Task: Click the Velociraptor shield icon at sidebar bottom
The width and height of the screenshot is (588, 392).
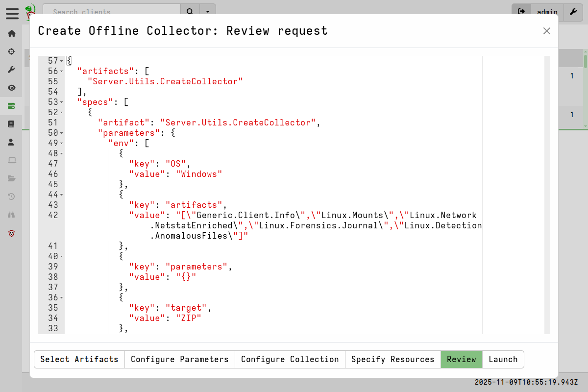Action: pyautogui.click(x=11, y=233)
